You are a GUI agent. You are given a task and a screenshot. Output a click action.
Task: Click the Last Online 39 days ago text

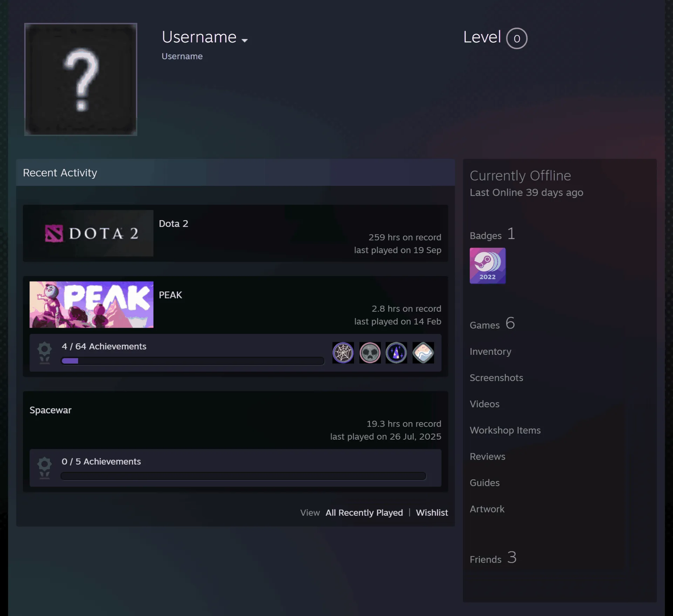(526, 192)
